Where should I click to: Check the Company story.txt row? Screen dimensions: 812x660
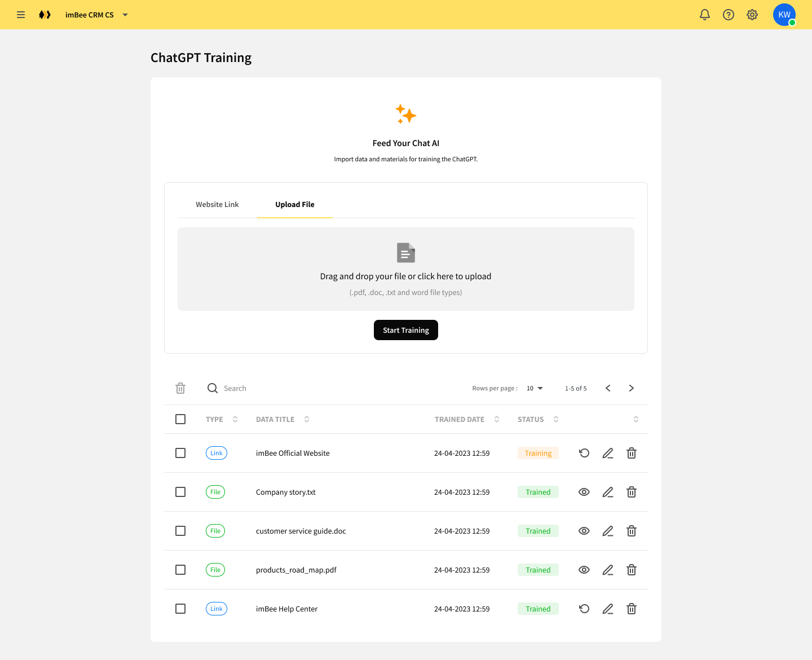[x=180, y=492]
